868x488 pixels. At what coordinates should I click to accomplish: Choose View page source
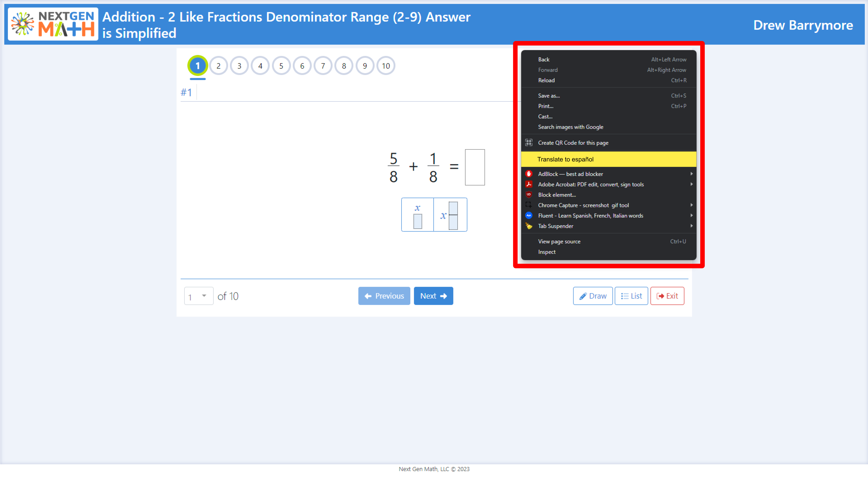(x=559, y=241)
